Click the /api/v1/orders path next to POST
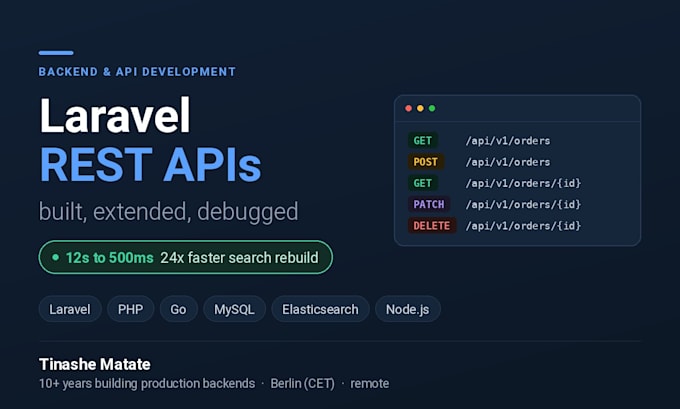The image size is (680, 409). click(x=508, y=162)
